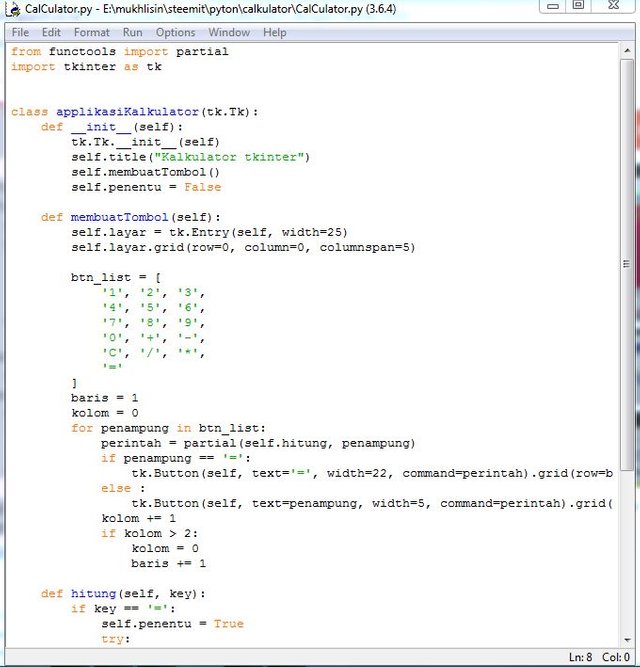Click on 'kolom = 0' line after baris

[x=105, y=413]
